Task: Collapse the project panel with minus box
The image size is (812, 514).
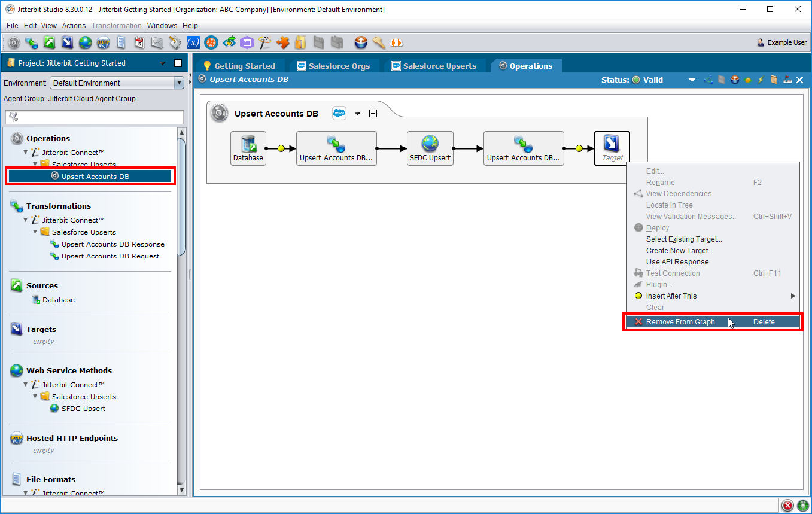Action: point(178,63)
